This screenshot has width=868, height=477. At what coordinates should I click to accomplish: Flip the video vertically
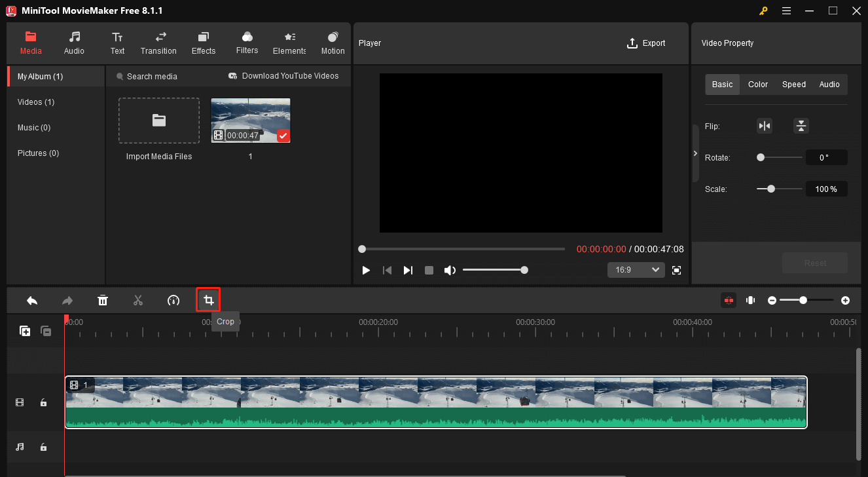coord(801,126)
